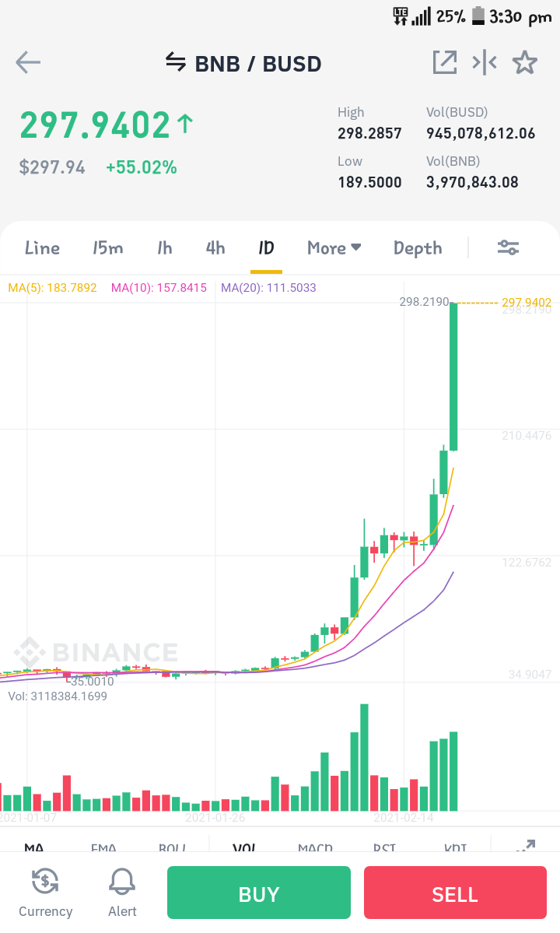Image resolution: width=560 pixels, height=933 pixels.
Task: Open the share/external link icon
Action: (x=445, y=62)
